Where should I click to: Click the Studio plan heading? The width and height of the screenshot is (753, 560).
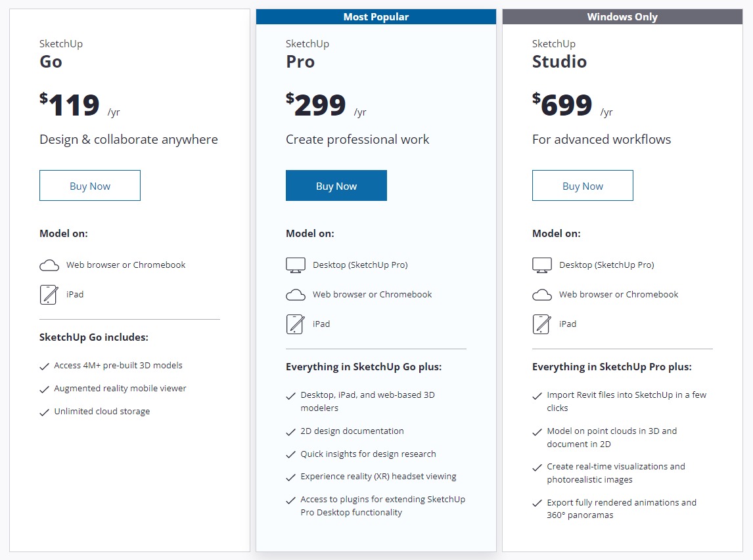559,54
